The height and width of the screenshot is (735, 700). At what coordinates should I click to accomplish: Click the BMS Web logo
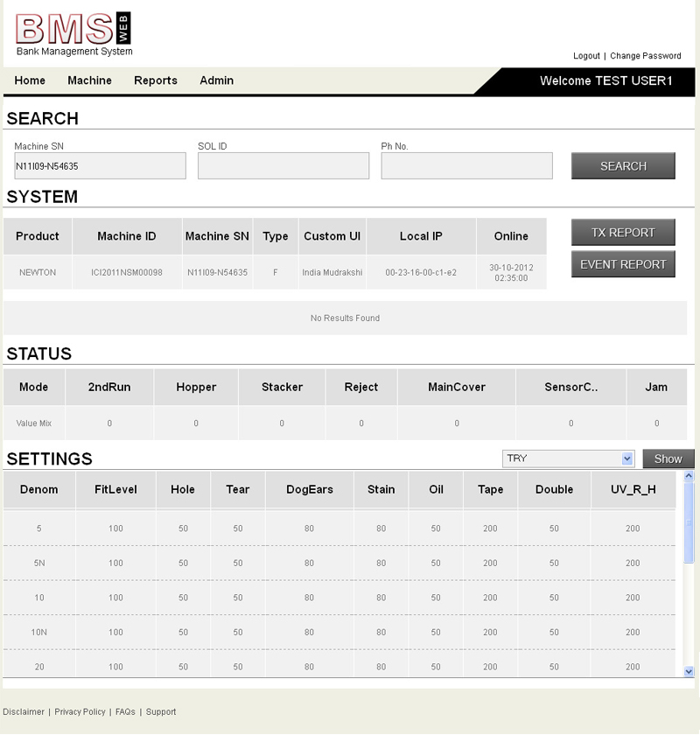tap(73, 34)
